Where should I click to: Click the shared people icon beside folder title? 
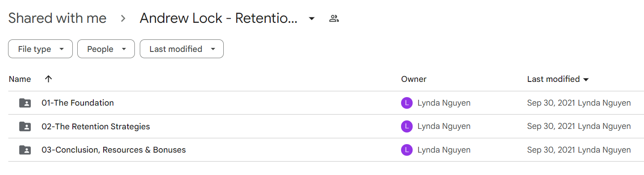coord(334,18)
